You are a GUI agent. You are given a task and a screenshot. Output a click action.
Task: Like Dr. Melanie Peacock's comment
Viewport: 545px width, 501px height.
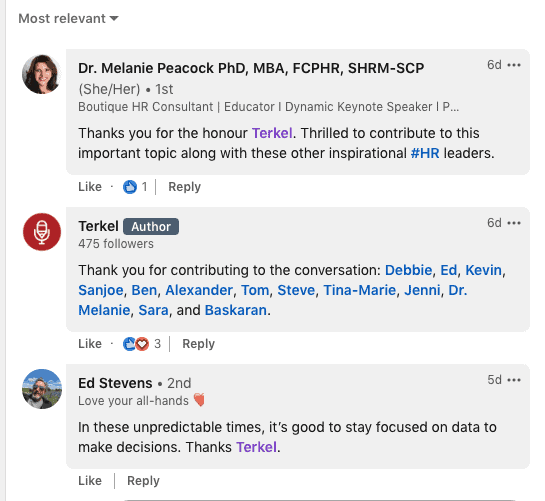[x=90, y=187]
